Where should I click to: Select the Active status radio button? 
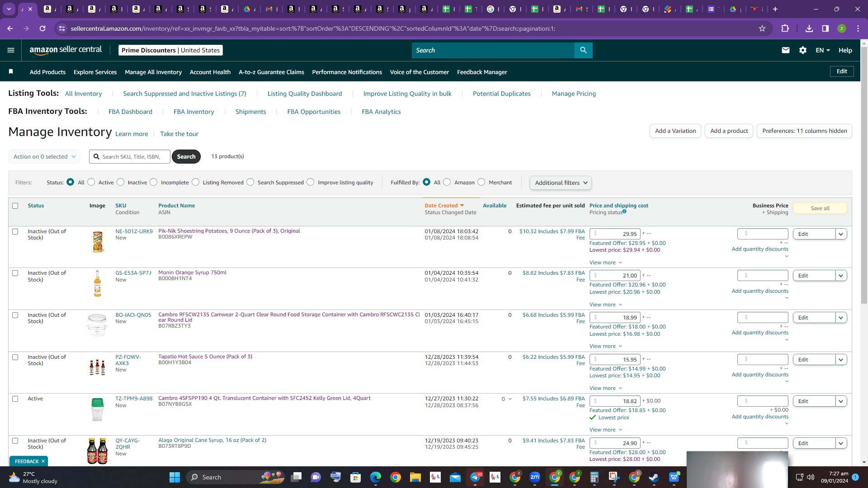click(91, 182)
